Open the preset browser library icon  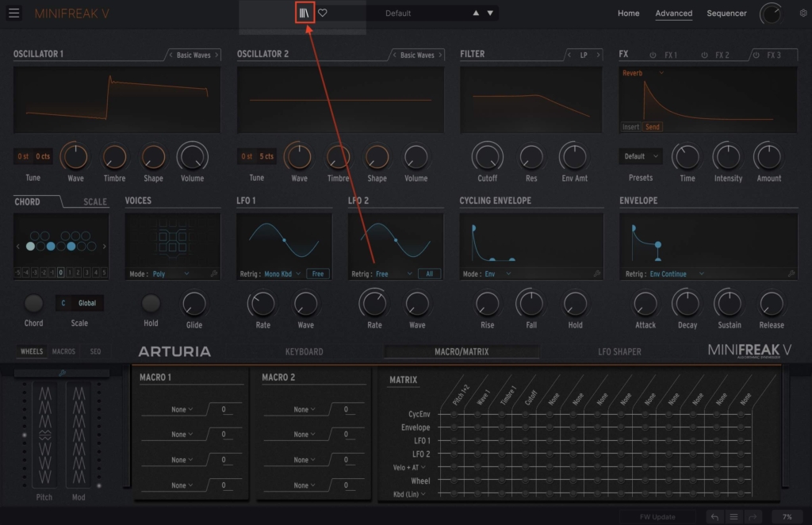[304, 13]
